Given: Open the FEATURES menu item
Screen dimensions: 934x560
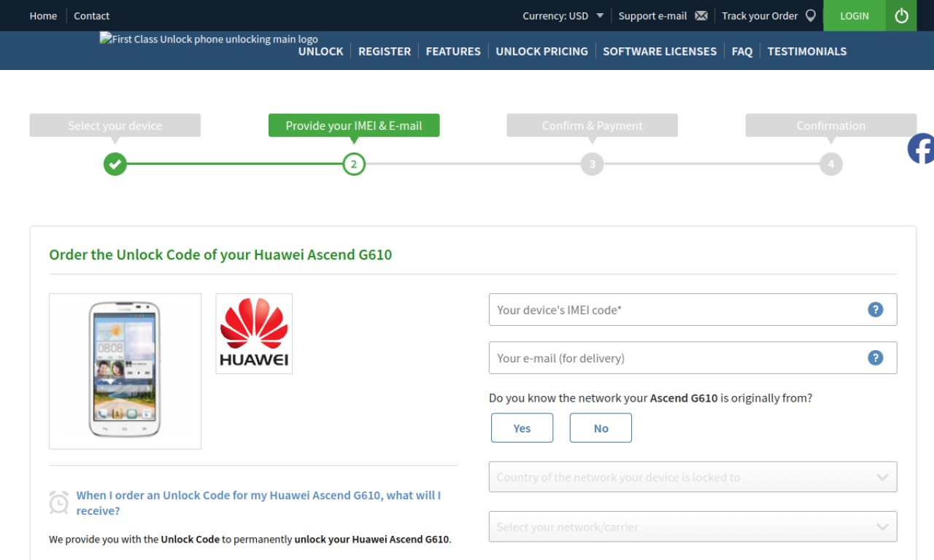Looking at the screenshot, I should pyautogui.click(x=453, y=51).
